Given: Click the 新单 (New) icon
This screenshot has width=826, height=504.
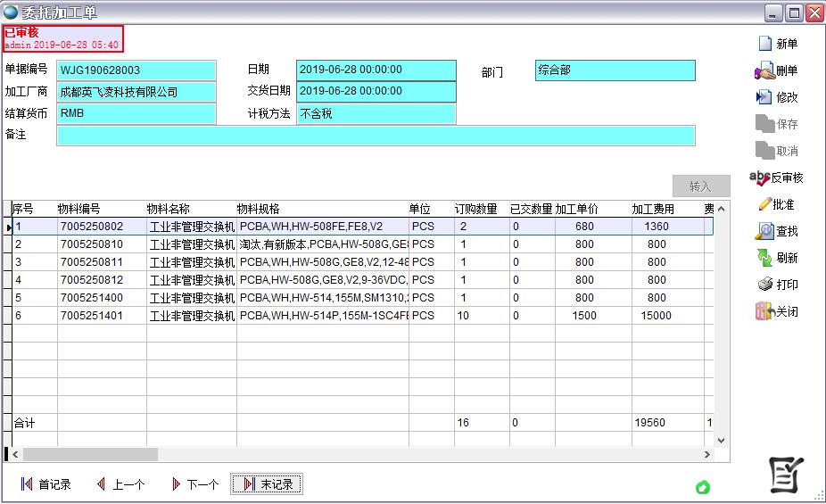Looking at the screenshot, I should coord(764,44).
